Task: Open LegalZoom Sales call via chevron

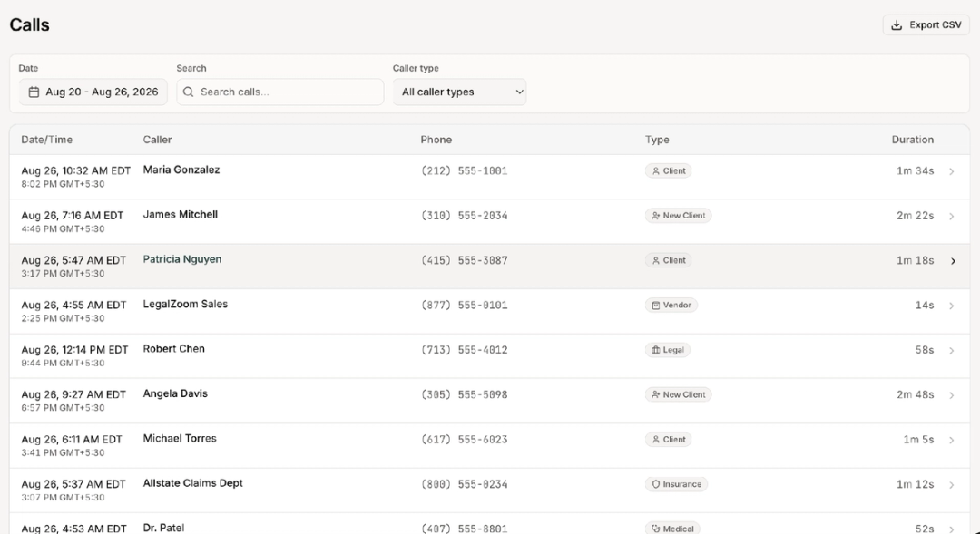Action: tap(952, 306)
